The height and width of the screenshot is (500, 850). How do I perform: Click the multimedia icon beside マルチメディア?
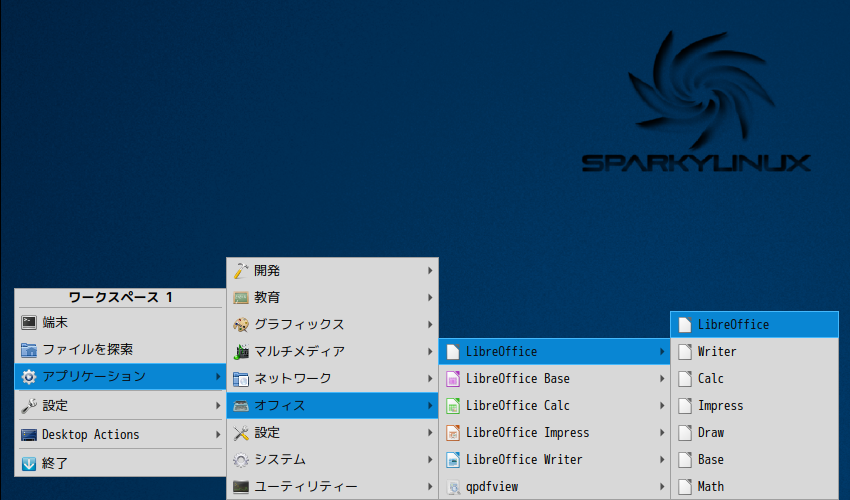tap(241, 352)
